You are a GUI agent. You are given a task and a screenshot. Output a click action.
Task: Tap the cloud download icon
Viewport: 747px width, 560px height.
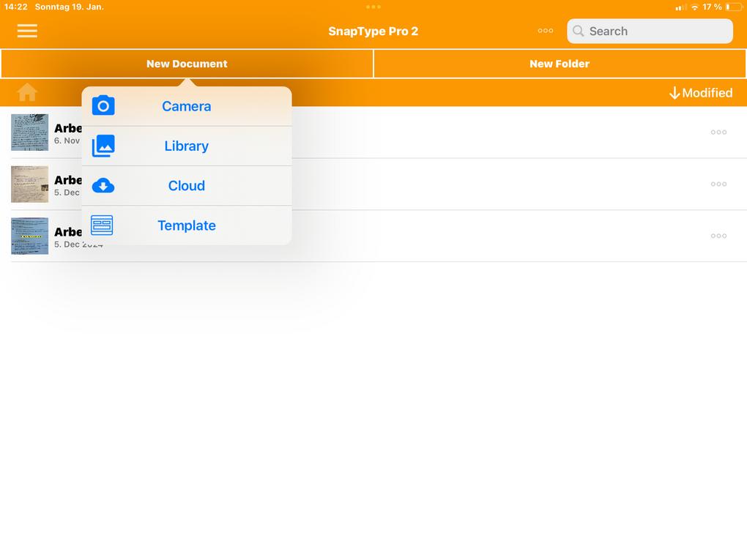(x=103, y=186)
